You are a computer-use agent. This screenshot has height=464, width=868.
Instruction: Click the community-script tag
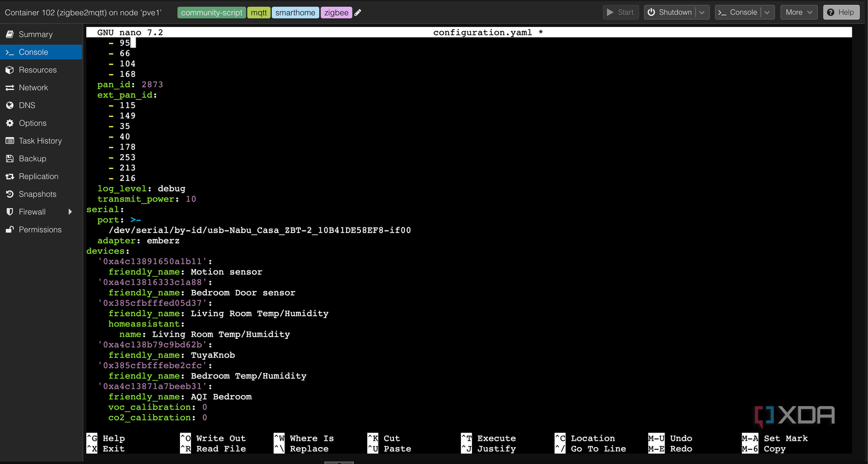[x=212, y=13]
